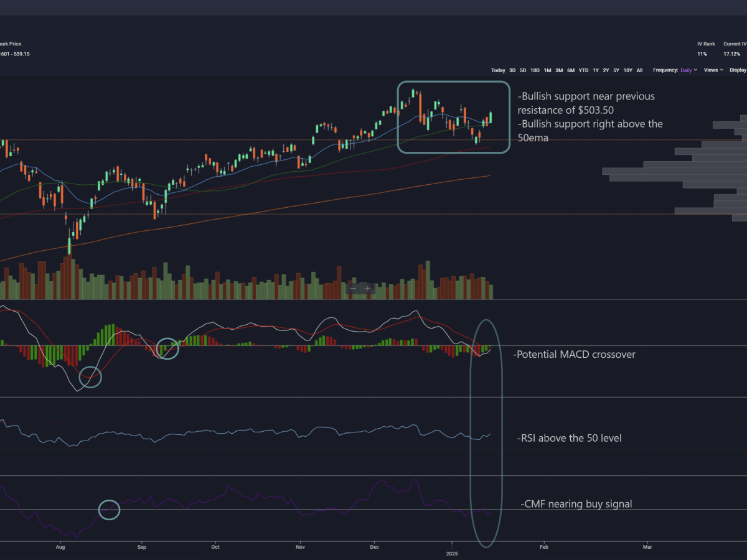Select the 10D timeframe button
This screenshot has height=560, width=747.
coord(535,70)
